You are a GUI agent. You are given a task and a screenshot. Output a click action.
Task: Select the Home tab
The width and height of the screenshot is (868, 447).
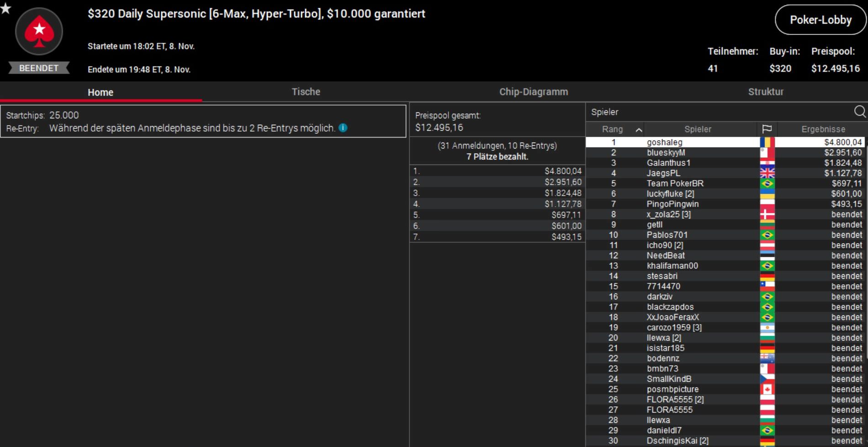coord(101,92)
